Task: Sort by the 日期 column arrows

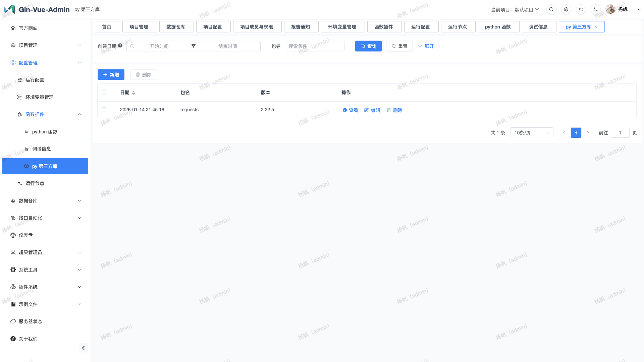Action: pyautogui.click(x=133, y=93)
